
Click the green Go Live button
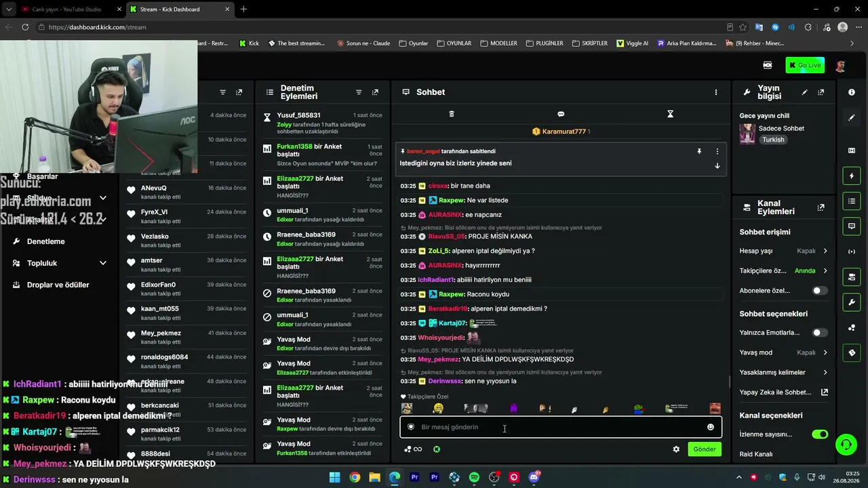805,65
